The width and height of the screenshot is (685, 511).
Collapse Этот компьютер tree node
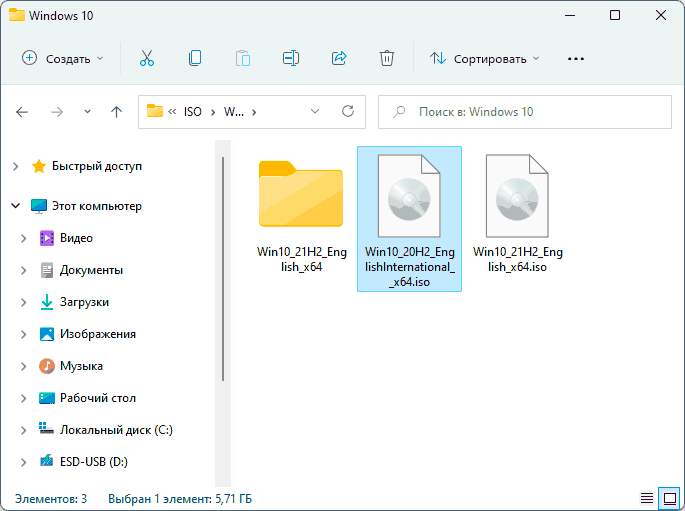pos(16,206)
